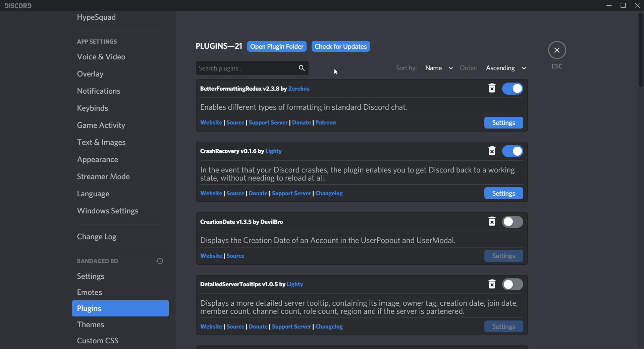Image resolution: width=644 pixels, height=349 pixels.
Task: Delete the BetterFormattingRedux plugin via trash icon
Action: 492,88
